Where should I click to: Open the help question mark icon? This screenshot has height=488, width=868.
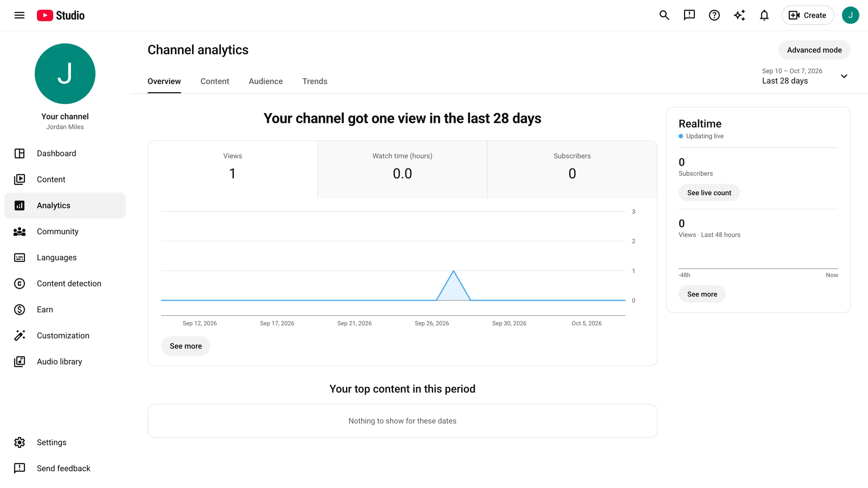(x=714, y=15)
